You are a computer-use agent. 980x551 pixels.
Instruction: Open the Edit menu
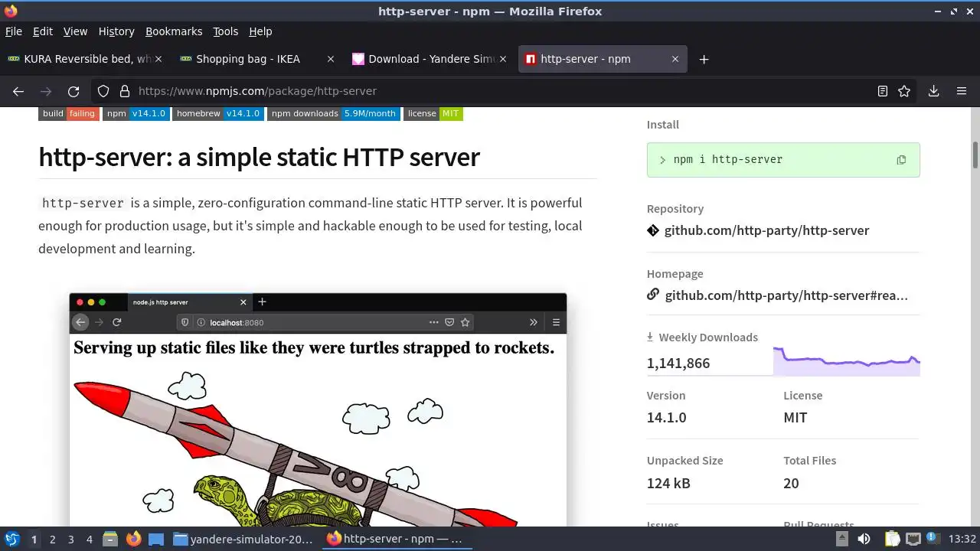43,31
